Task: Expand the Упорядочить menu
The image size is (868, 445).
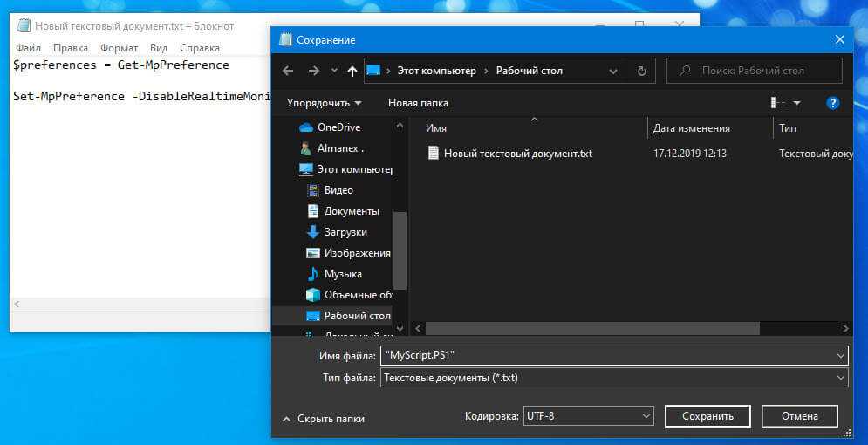Action: (324, 103)
